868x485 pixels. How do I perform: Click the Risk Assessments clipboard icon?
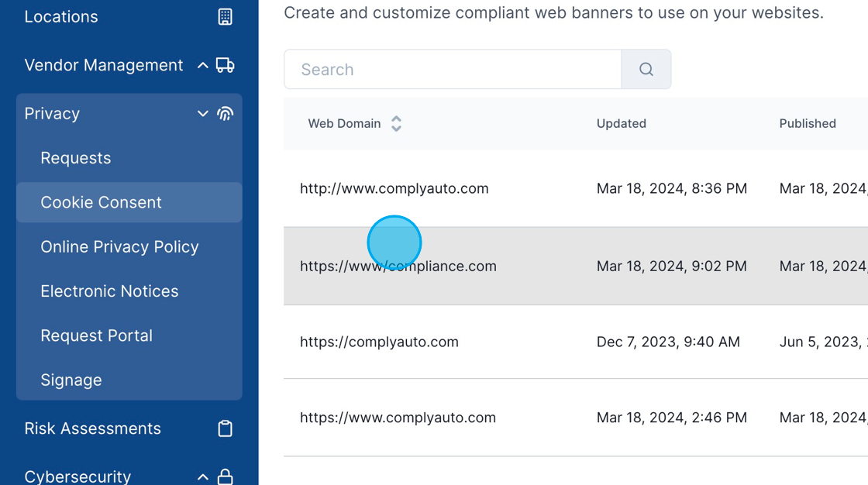[225, 428]
